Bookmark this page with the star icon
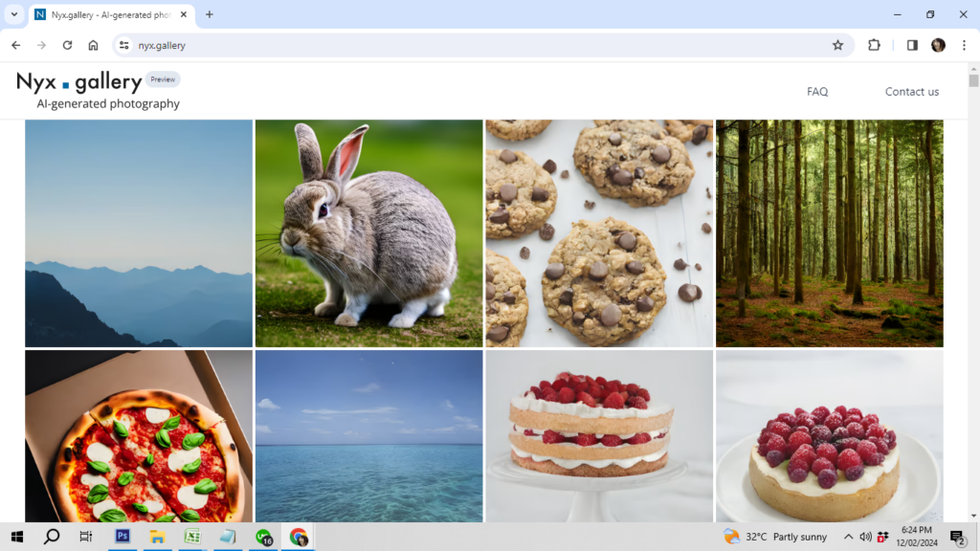The image size is (980, 551). [837, 45]
